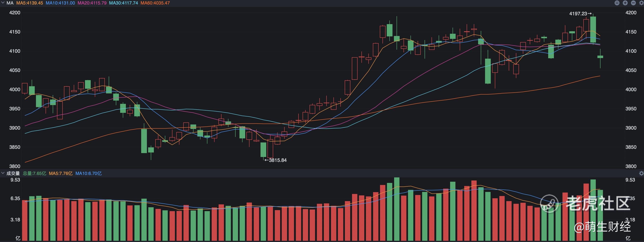This screenshot has height=242, width=644.
Task: Click the 老虎社区 watermark logo icon
Action: pos(549,204)
